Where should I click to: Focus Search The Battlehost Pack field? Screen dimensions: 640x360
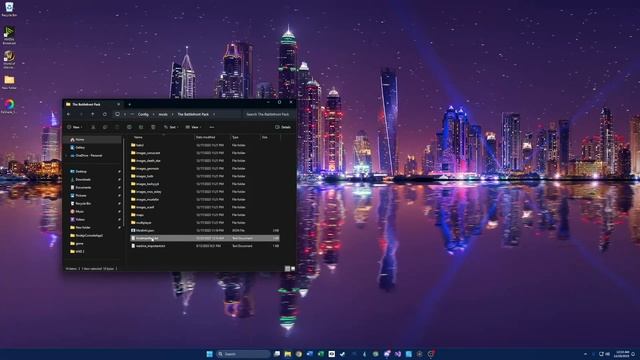click(268, 114)
